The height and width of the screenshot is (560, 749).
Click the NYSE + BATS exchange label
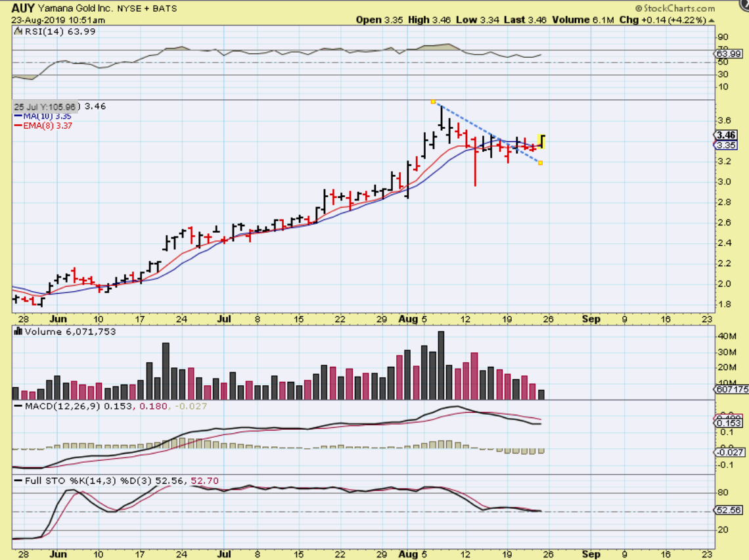tap(147, 9)
